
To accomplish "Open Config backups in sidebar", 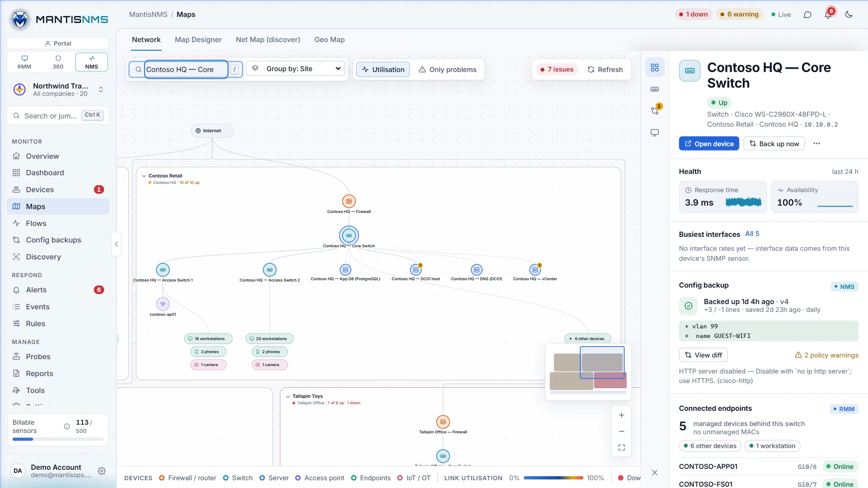I will point(58,240).
